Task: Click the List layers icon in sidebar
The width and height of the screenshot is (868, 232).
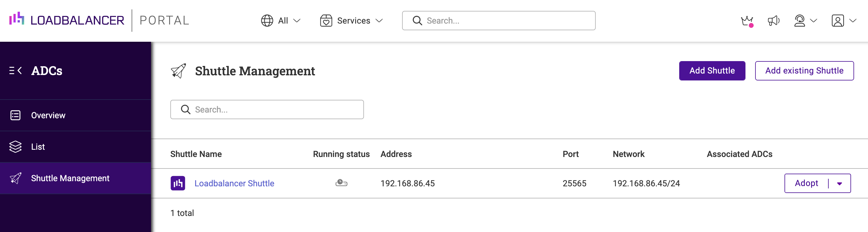Action: 15,146
